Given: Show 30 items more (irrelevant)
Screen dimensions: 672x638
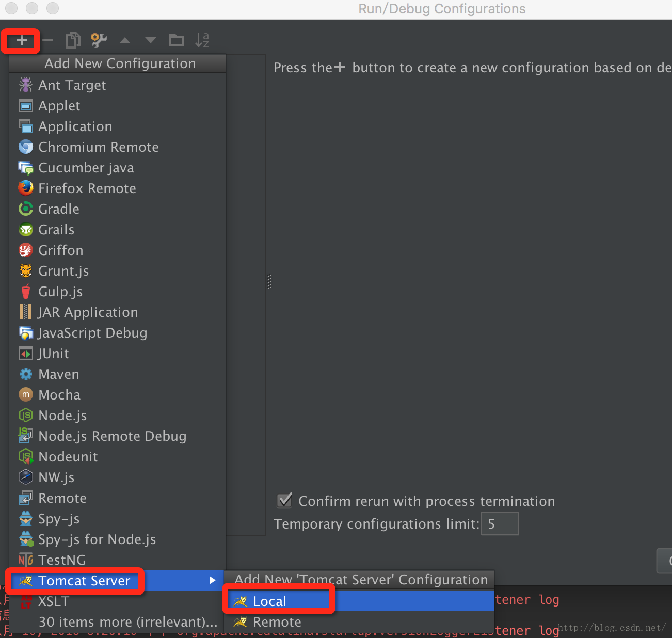Looking at the screenshot, I should tap(118, 621).
